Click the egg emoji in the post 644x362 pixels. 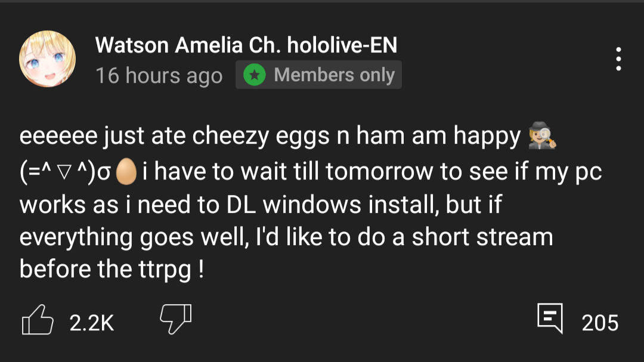point(126,172)
